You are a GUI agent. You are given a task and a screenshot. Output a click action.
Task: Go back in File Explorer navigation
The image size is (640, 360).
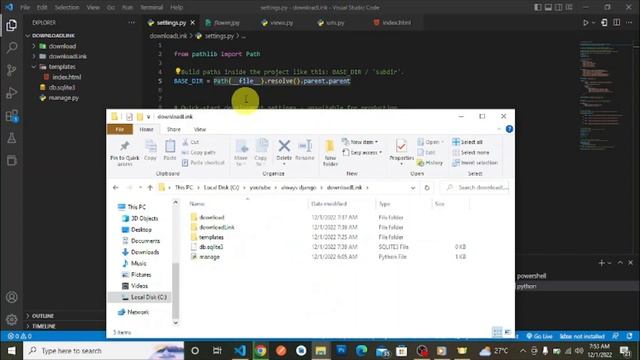[x=116, y=188]
